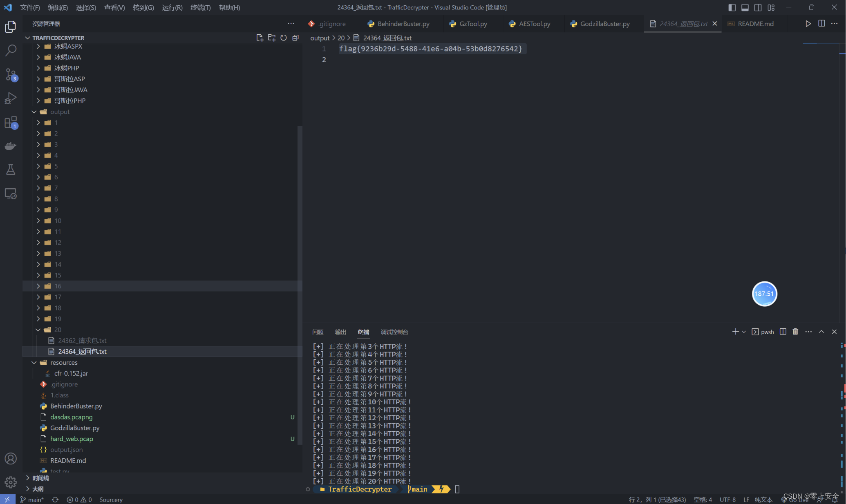The image size is (846, 504).
Task: Open the 终端(T) menu
Action: click(200, 7)
